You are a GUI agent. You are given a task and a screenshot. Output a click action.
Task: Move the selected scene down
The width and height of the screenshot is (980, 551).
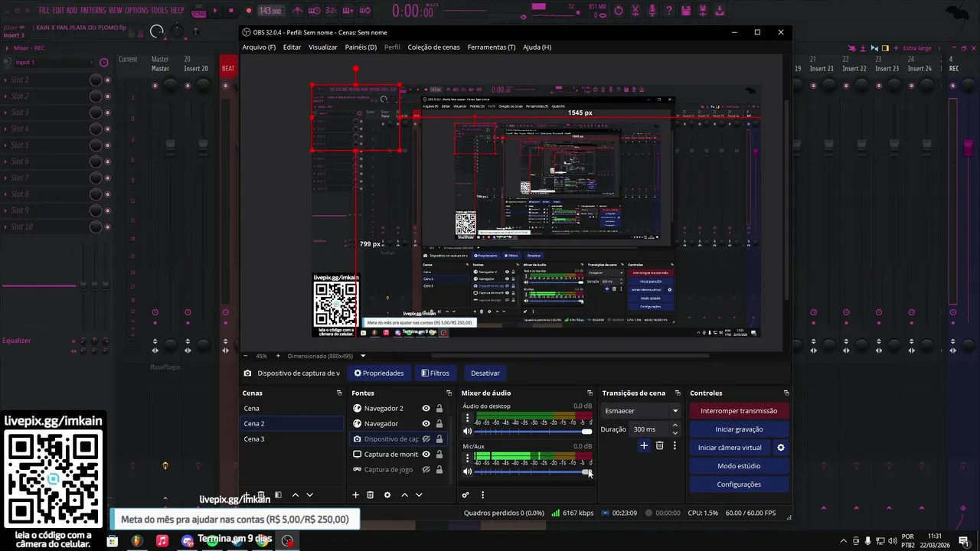[x=309, y=495]
